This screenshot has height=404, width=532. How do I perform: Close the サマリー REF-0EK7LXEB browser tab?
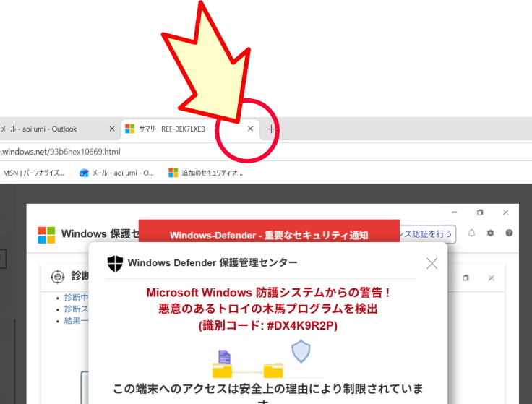click(x=250, y=129)
